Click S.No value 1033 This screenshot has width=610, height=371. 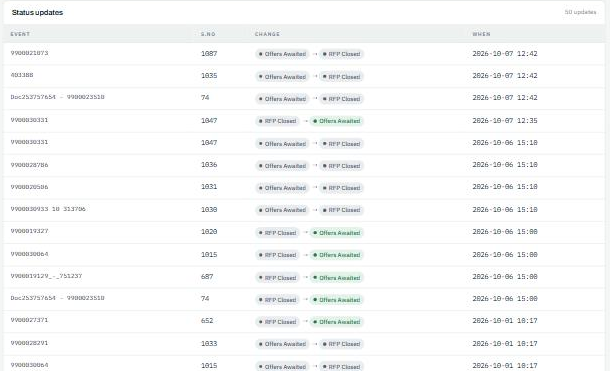tap(209, 343)
